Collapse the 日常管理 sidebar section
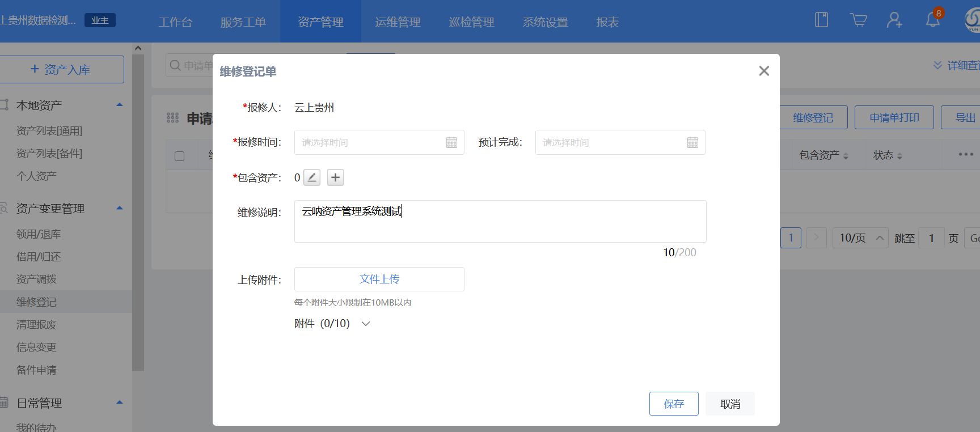980x432 pixels. coord(120,403)
